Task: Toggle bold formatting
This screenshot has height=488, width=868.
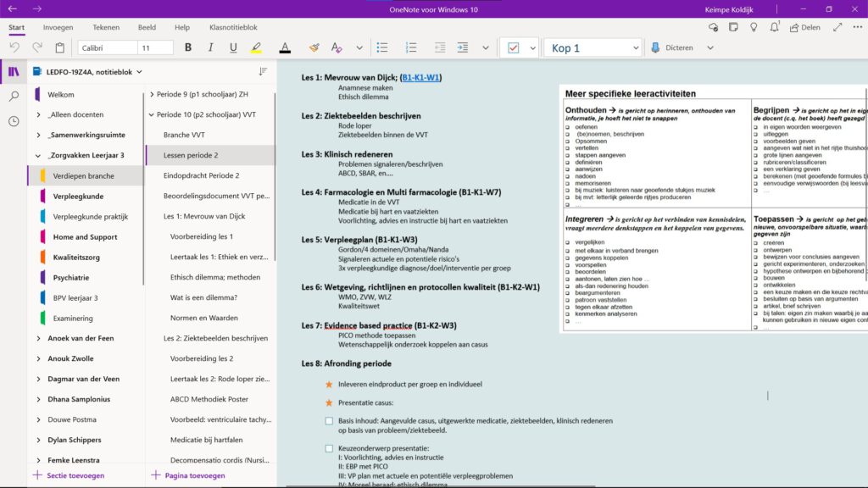Action: (x=187, y=48)
